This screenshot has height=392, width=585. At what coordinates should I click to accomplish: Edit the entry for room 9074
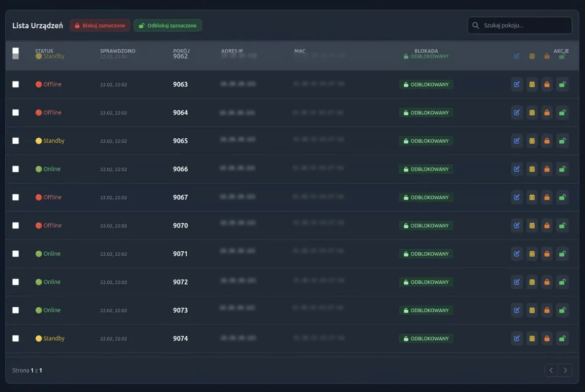point(517,338)
